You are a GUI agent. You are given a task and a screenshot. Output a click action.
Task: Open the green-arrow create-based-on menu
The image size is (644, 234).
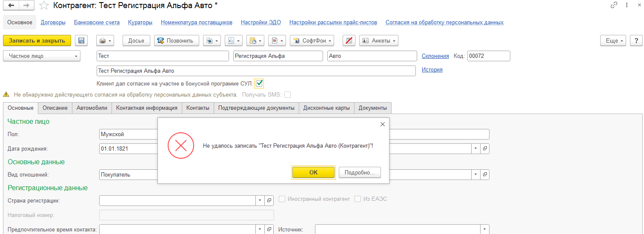(212, 40)
